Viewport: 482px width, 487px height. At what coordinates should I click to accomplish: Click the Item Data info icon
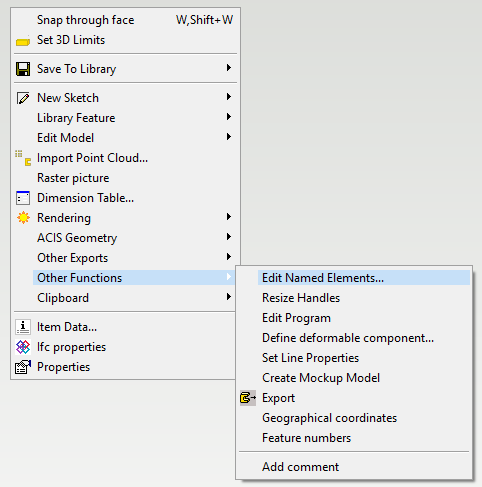[x=23, y=327]
